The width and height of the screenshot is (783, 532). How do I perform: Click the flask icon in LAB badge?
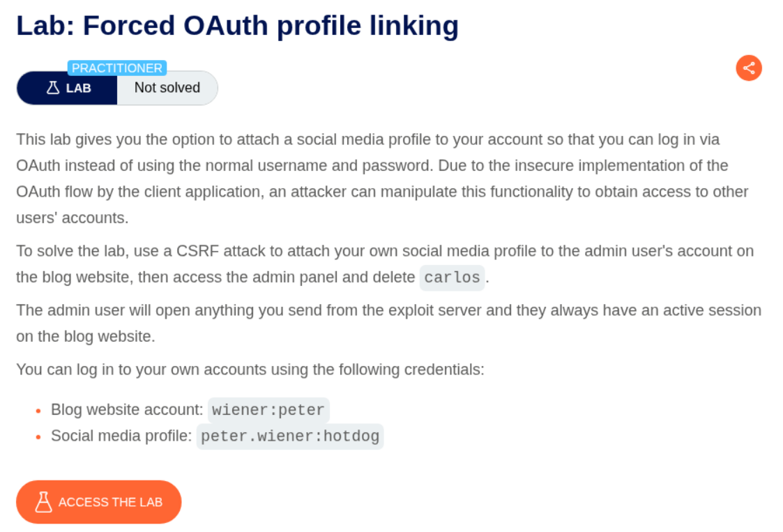click(53, 88)
